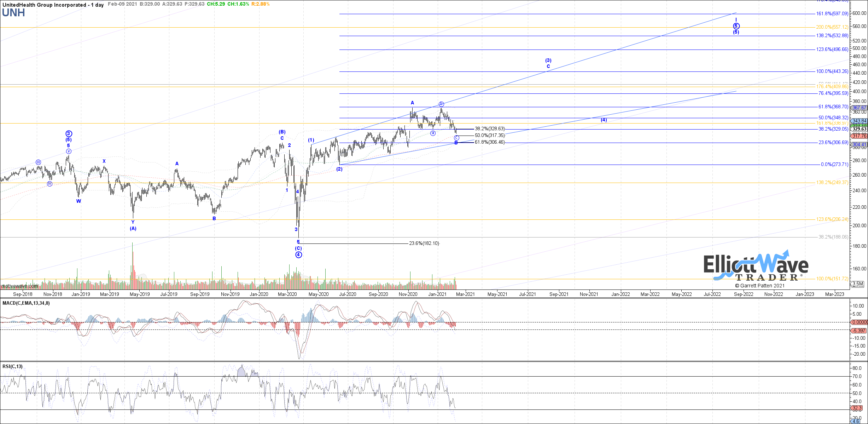
Task: Click the 343.84 price tag on axis
Action: (x=859, y=121)
